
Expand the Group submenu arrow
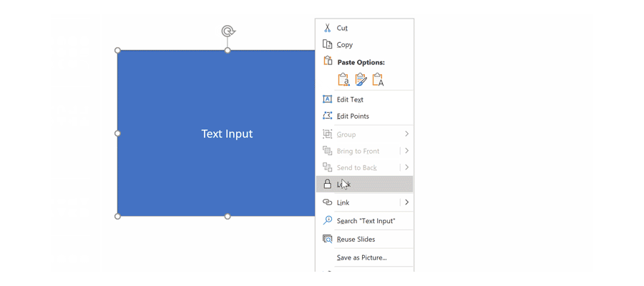pos(406,134)
